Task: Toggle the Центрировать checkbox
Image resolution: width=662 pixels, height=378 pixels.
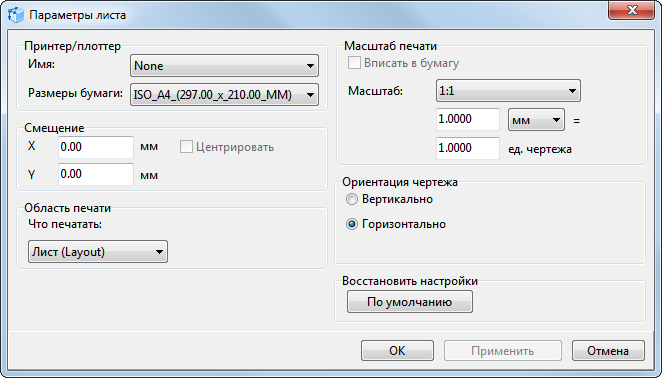Action: coord(186,147)
